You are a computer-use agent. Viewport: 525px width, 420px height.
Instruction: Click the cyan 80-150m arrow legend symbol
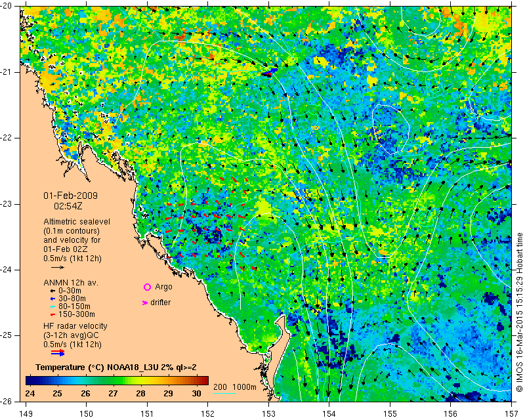(x=53, y=306)
